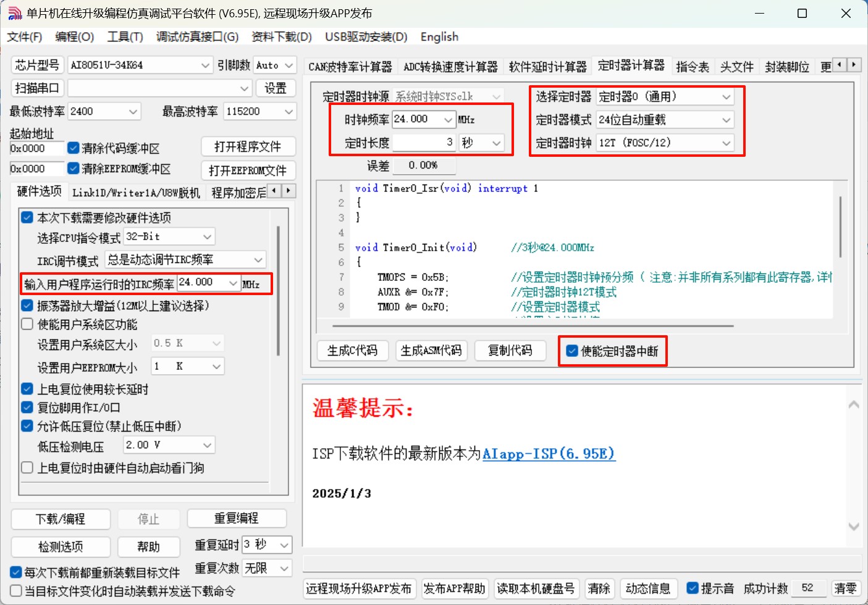Click 打开程序文件 button

pyautogui.click(x=248, y=147)
